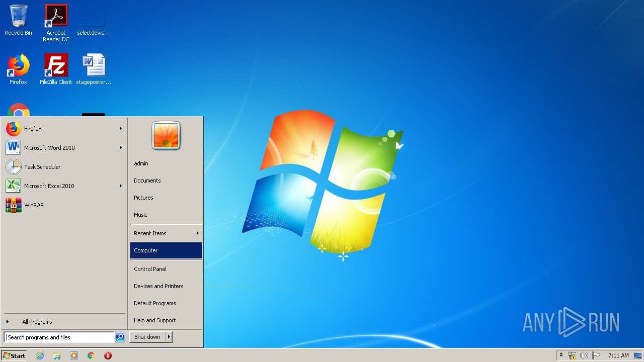Open Help and Support
The image size is (644, 362).
[x=166, y=320]
